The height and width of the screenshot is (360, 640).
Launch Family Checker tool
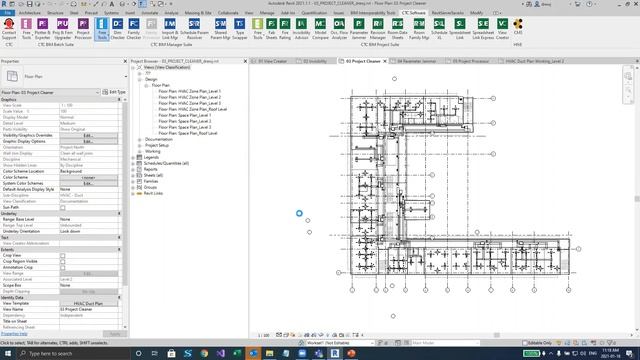134,29
